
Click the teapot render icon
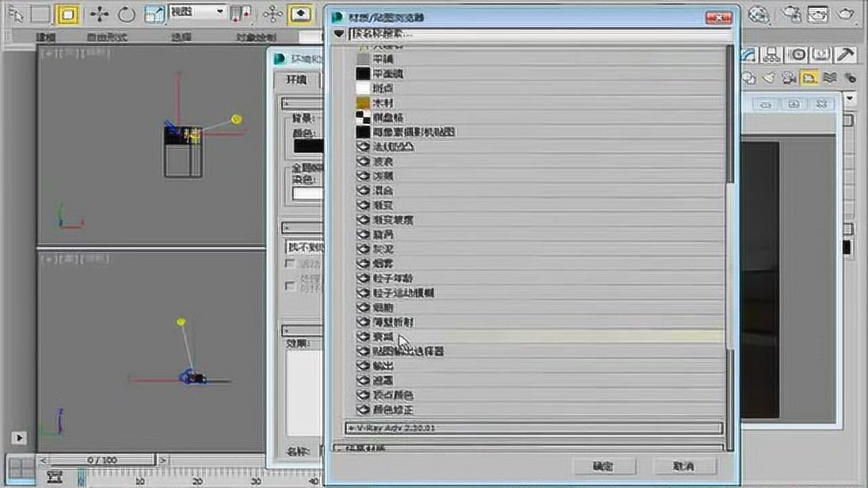(846, 13)
